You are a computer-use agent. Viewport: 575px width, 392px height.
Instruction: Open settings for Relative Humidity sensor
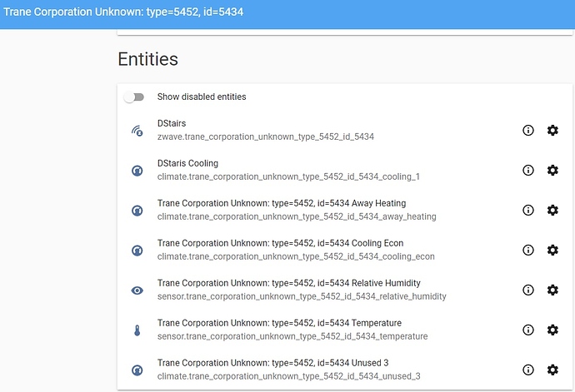[x=552, y=290]
